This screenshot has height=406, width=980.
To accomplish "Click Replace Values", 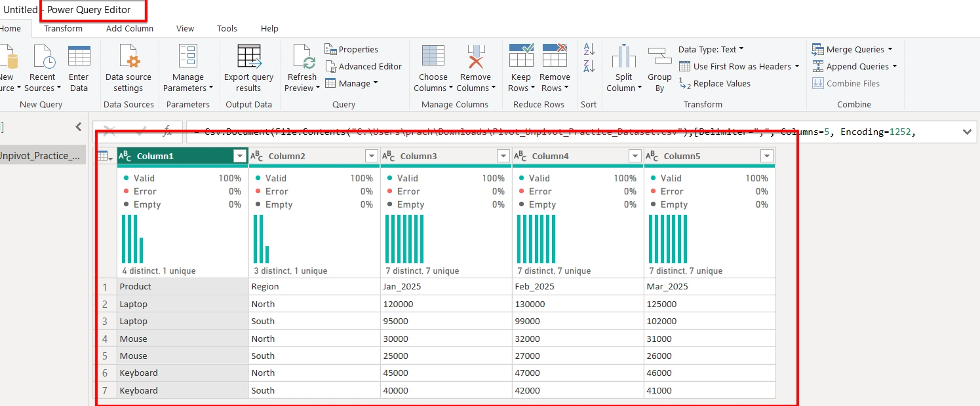I will (715, 83).
